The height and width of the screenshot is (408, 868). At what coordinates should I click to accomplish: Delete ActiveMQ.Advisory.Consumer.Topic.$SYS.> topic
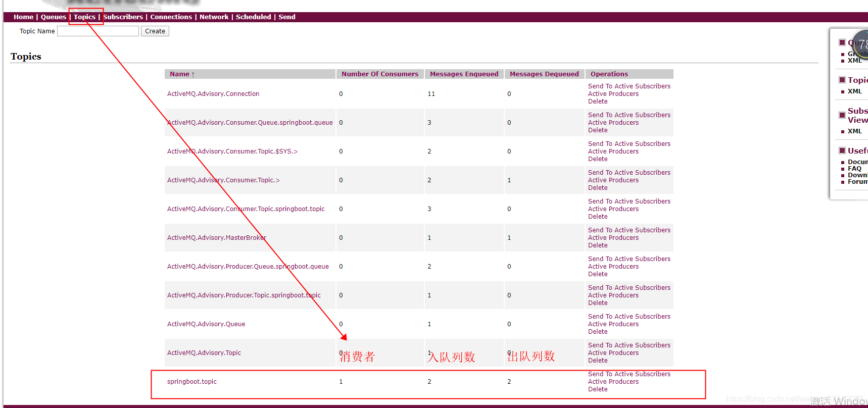pos(598,159)
